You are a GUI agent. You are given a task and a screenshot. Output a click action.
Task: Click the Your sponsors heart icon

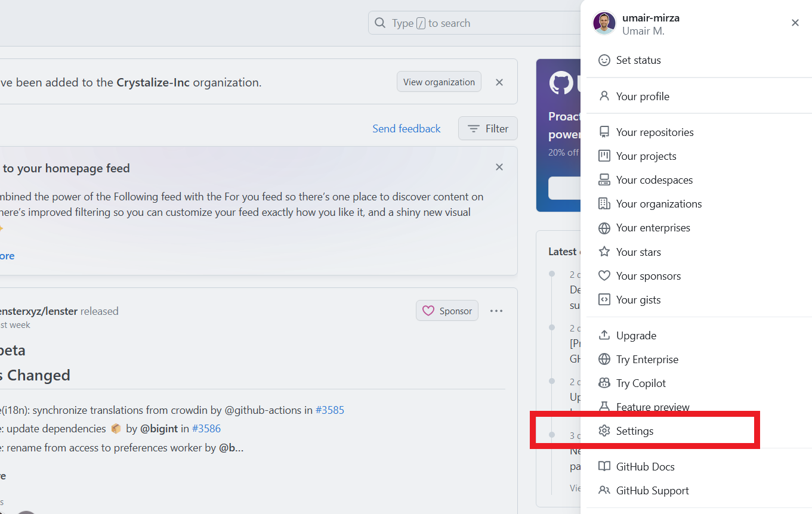604,275
